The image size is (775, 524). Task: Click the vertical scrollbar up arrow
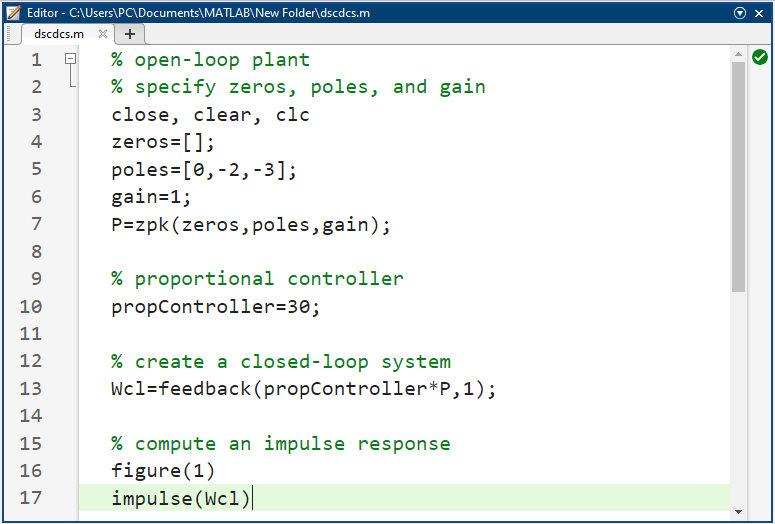[x=738, y=54]
